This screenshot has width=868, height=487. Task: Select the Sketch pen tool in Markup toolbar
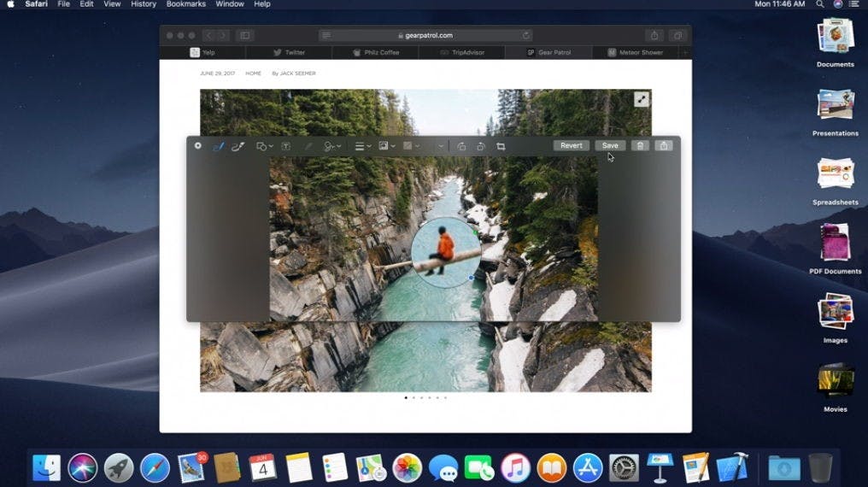[x=218, y=146]
